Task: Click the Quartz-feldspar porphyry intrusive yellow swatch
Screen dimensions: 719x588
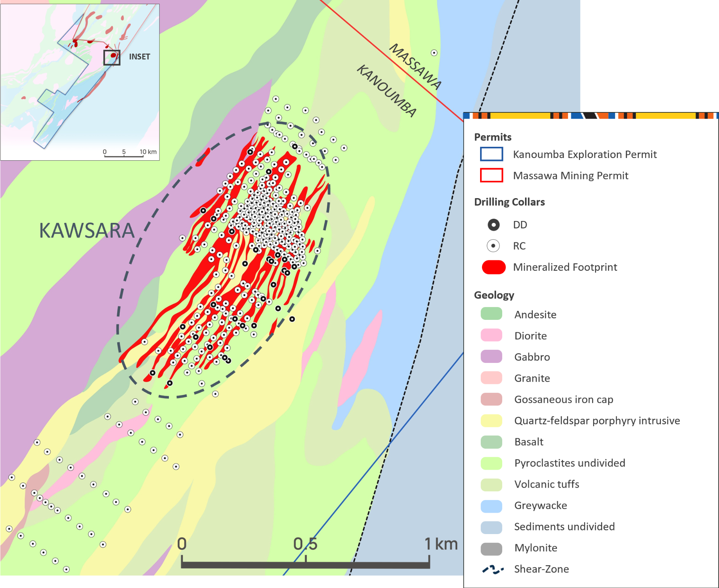Action: [x=491, y=421]
